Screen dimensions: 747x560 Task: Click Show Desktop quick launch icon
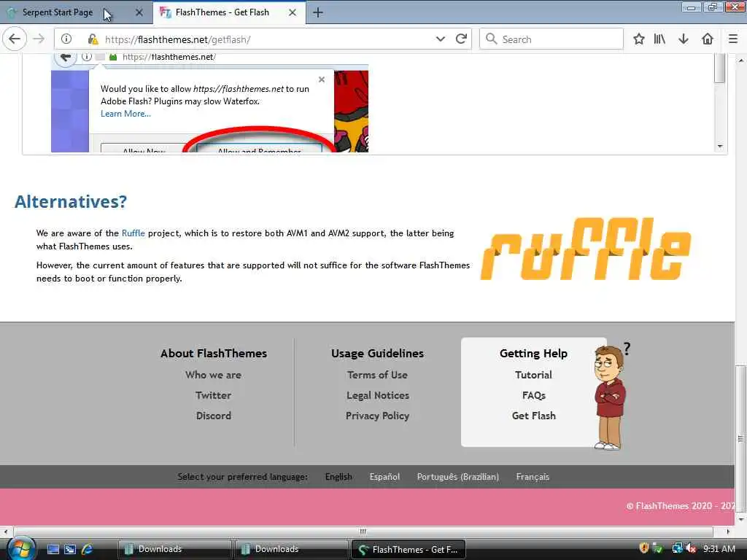tap(53, 549)
